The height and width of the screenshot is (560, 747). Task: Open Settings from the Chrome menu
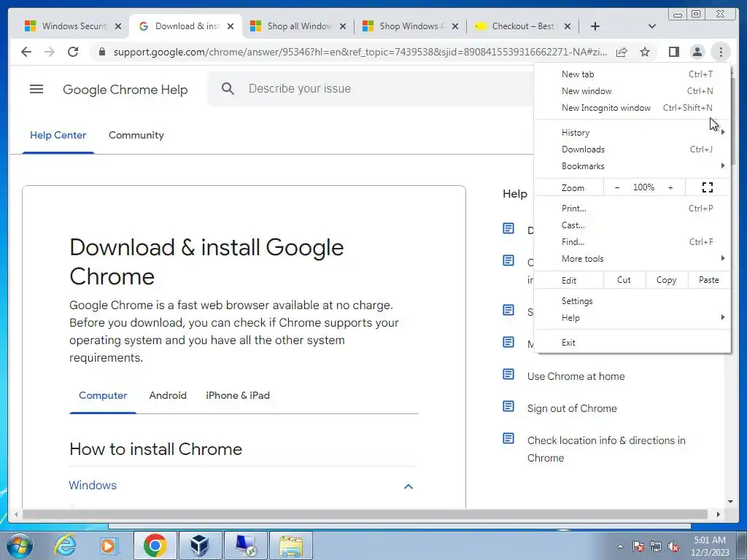tap(632, 301)
